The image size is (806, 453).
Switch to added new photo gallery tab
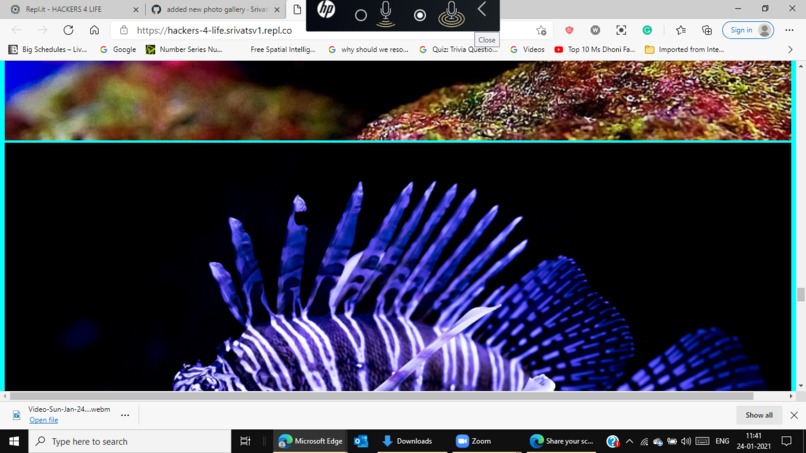click(216, 9)
